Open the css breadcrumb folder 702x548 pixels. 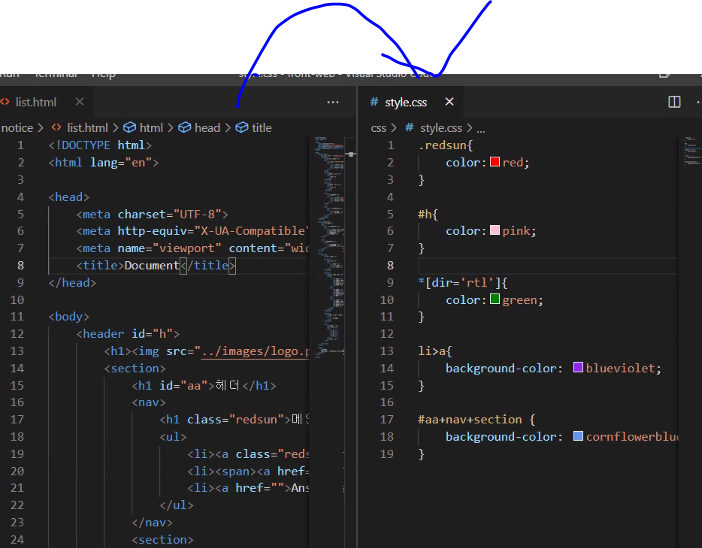[378, 128]
